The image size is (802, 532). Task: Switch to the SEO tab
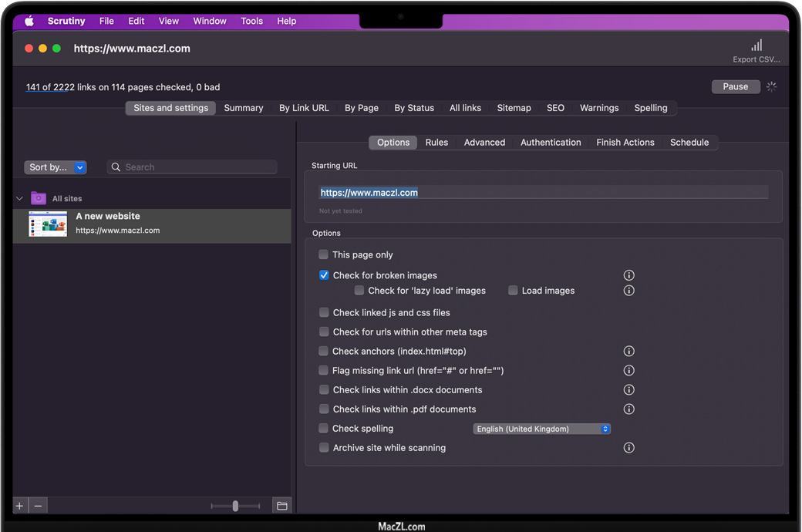(555, 108)
